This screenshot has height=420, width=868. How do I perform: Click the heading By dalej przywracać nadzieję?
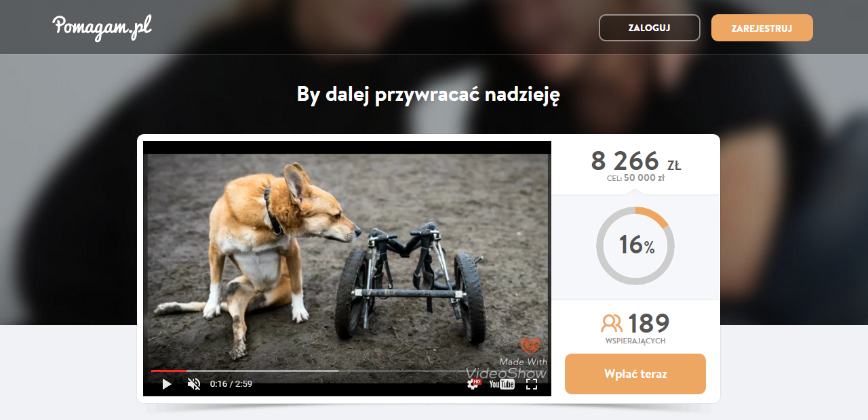[x=429, y=95]
